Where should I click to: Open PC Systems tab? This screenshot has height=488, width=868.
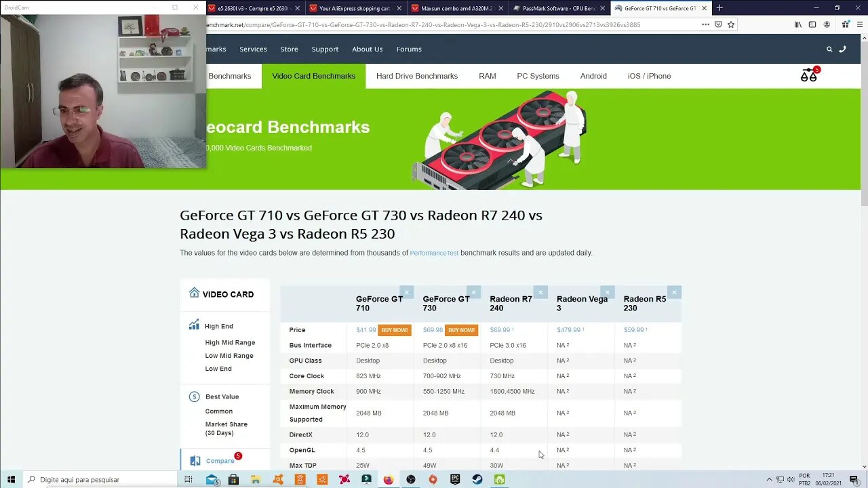[538, 76]
